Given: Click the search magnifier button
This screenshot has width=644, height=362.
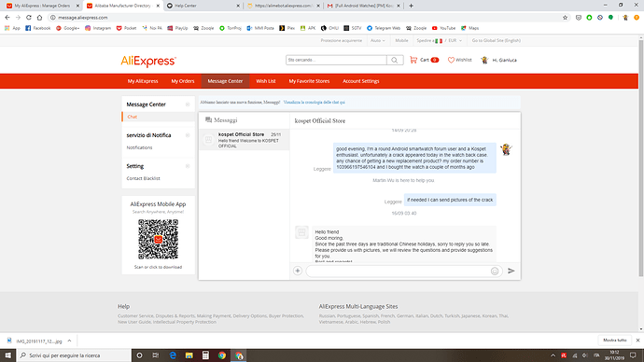Looking at the screenshot, I should pos(395,60).
